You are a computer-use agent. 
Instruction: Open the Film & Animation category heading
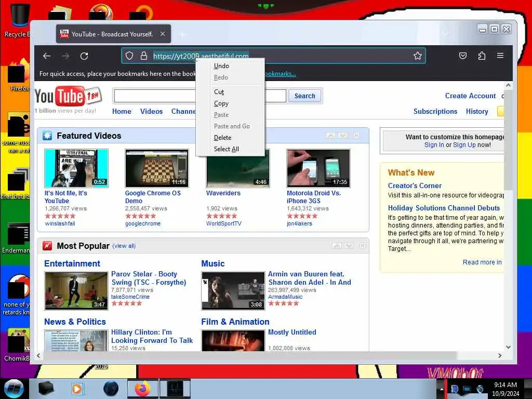235,322
